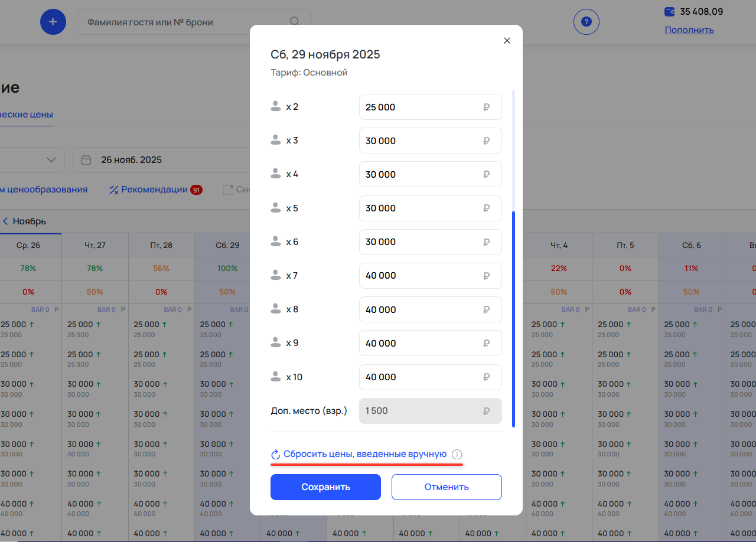Open the Рекомендации recommendations panel

coord(155,190)
